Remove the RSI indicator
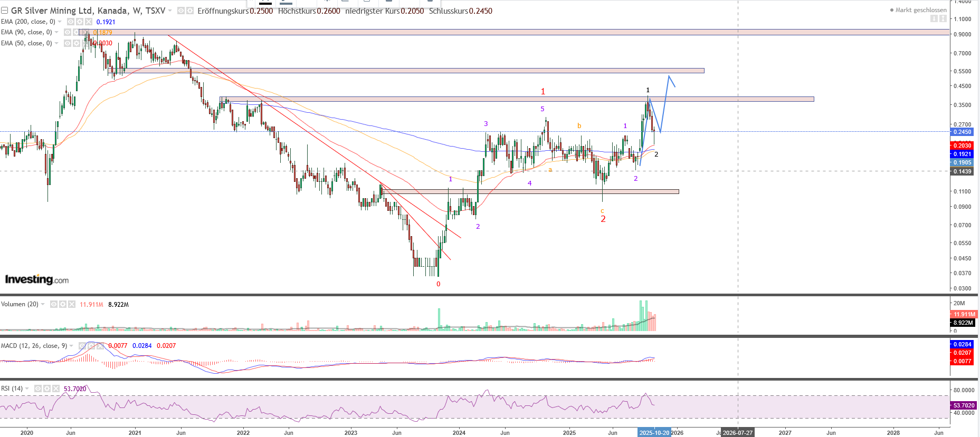Image resolution: width=980 pixels, height=437 pixels. point(55,389)
